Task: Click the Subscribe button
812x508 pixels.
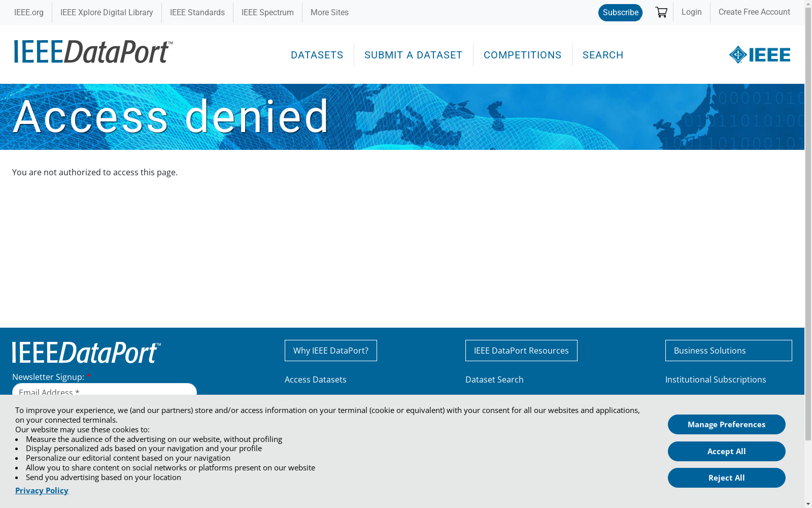Action: pyautogui.click(x=620, y=13)
